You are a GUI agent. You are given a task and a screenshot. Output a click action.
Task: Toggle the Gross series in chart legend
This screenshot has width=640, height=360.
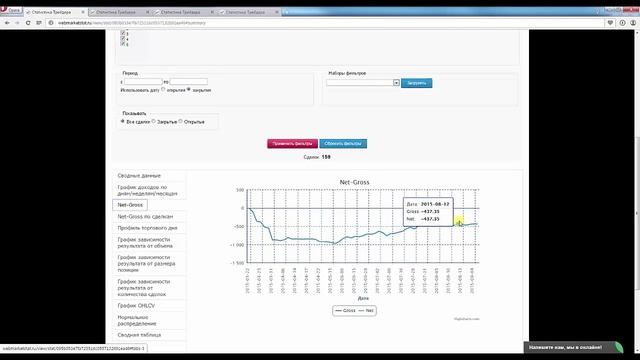[x=345, y=311]
